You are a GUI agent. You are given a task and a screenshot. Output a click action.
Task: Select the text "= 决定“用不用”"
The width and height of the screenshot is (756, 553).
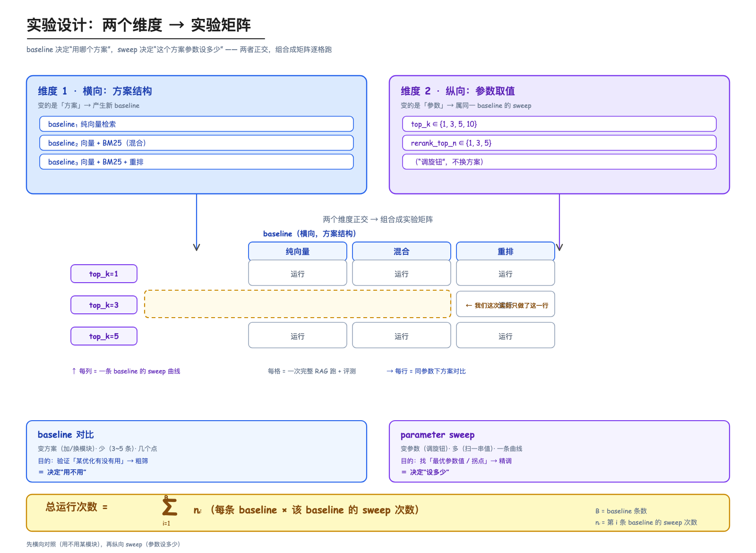pyautogui.click(x=62, y=472)
